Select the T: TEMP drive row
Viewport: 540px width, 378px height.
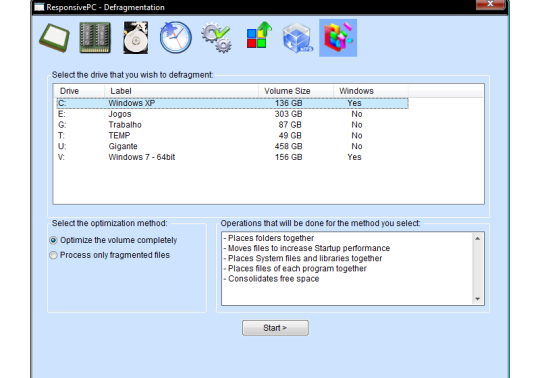tap(232, 135)
